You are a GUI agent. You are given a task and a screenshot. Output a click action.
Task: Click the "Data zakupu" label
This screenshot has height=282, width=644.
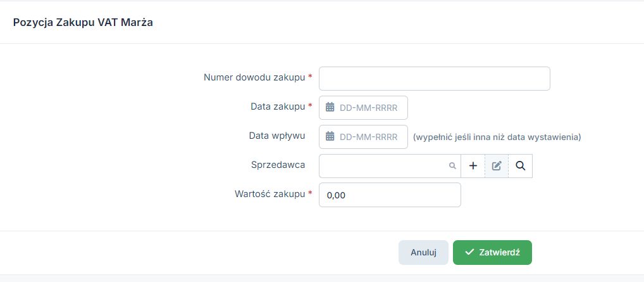click(278, 106)
